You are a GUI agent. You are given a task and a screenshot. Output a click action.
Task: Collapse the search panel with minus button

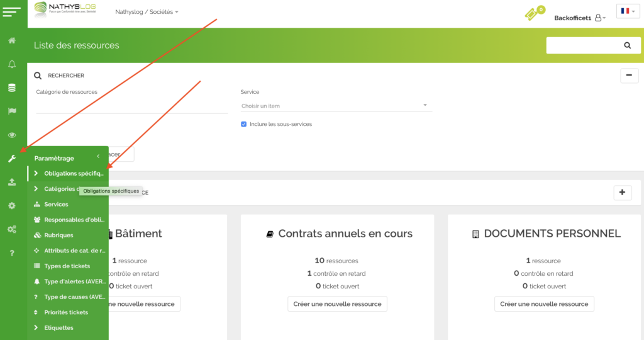(x=629, y=76)
